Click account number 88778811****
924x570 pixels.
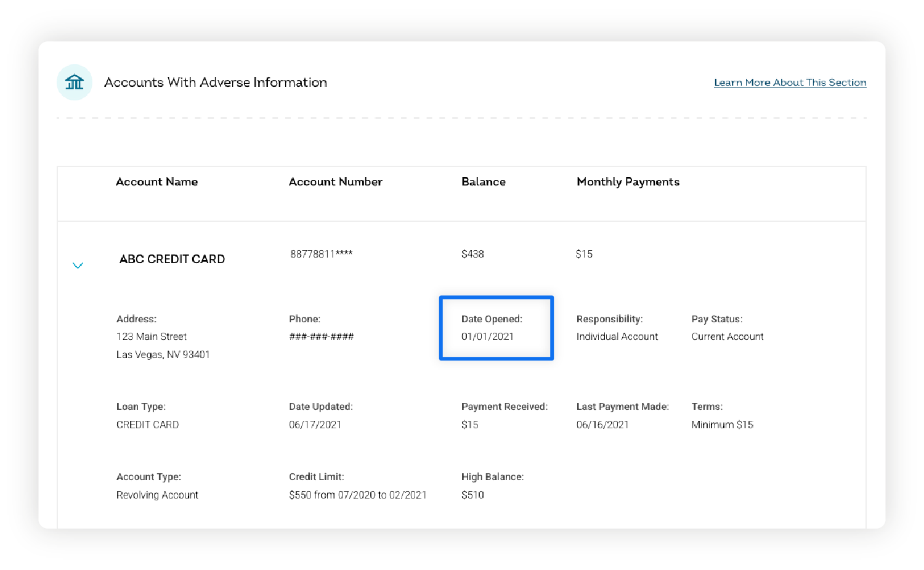321,254
